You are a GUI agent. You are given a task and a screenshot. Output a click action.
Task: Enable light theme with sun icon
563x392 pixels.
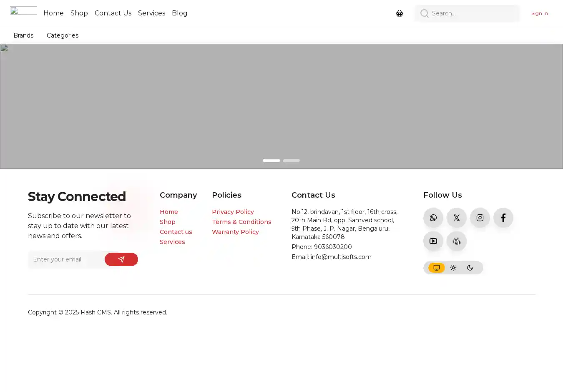tap(453, 268)
